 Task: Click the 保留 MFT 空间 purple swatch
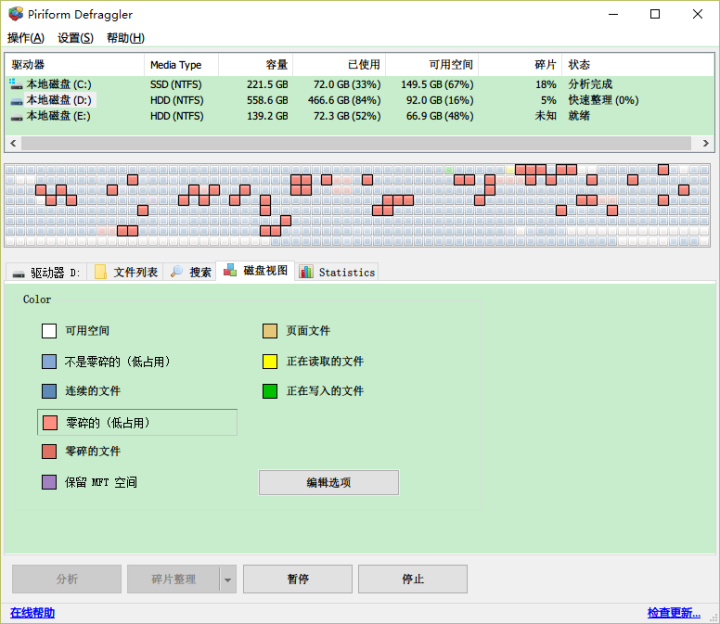[49, 482]
